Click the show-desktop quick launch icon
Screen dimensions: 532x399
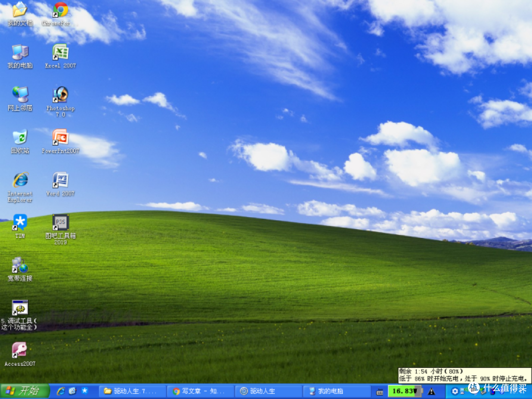(x=72, y=391)
